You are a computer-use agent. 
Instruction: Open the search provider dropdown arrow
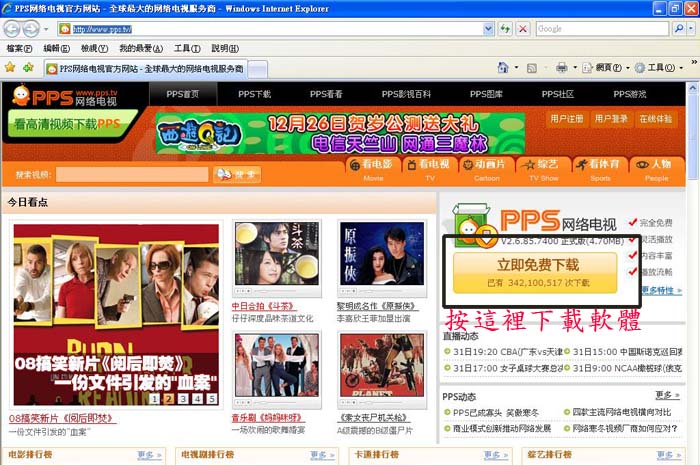tap(691, 29)
